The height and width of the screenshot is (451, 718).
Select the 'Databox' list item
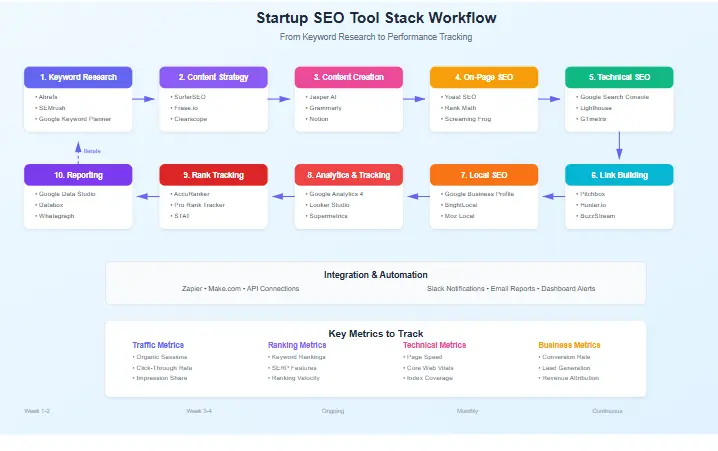(x=49, y=205)
